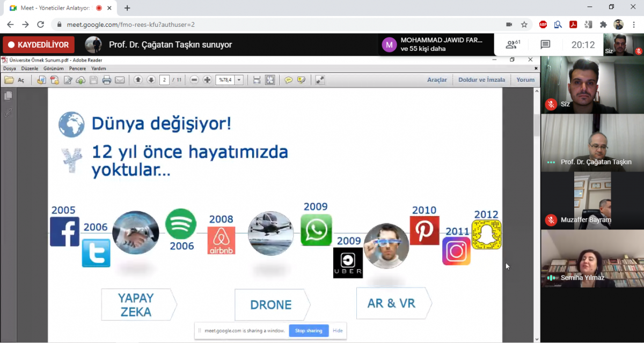The image size is (644, 343).
Task: Click the fit one full page icon
Action: click(269, 80)
